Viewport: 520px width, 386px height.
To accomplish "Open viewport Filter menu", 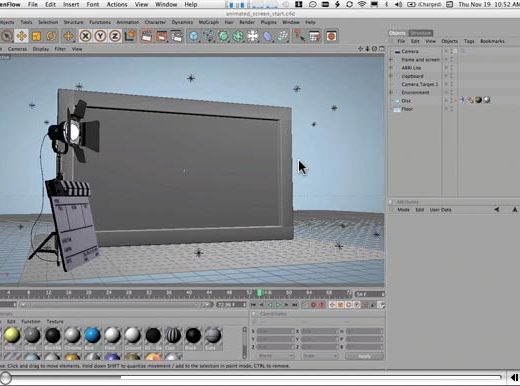I will [x=60, y=49].
